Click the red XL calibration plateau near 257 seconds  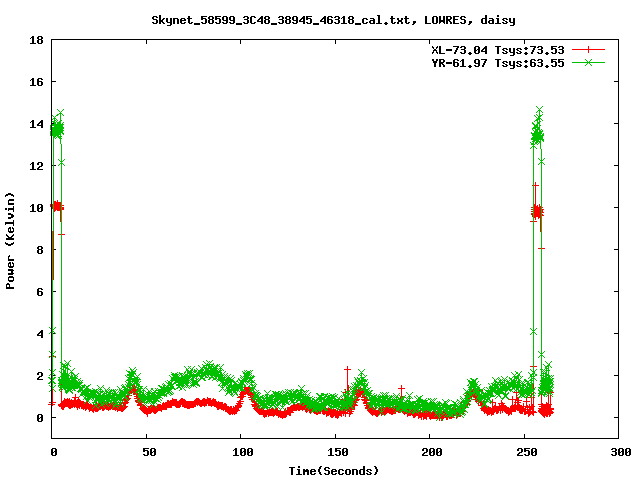pyautogui.click(x=537, y=212)
